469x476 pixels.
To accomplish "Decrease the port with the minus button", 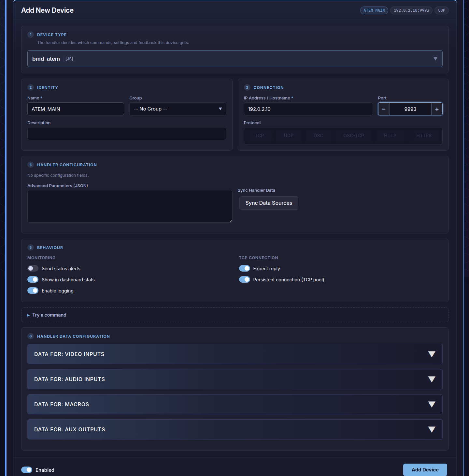I will (384, 109).
